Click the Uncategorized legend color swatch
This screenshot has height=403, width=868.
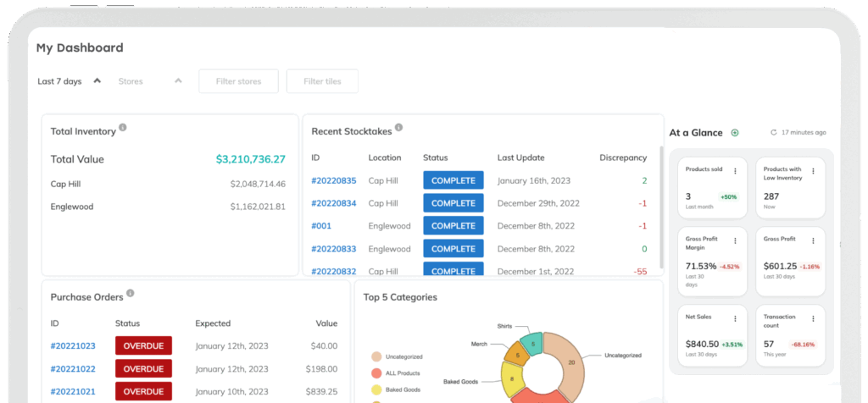[376, 357]
